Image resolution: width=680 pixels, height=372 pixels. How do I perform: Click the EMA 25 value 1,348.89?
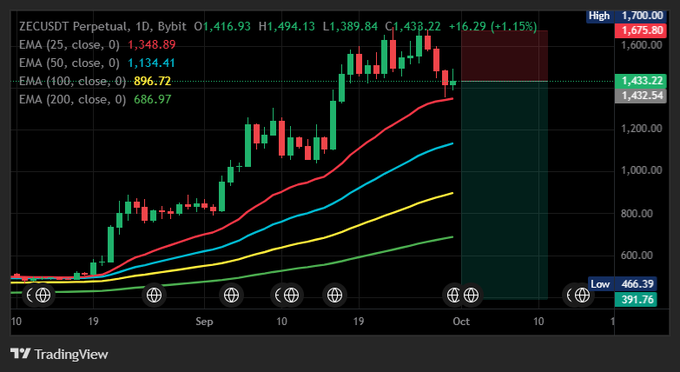[x=152, y=45]
